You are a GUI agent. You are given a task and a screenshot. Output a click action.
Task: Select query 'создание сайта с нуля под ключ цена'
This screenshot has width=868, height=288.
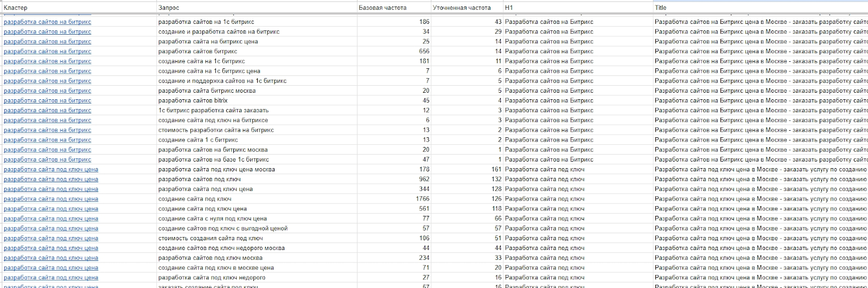pos(212,219)
